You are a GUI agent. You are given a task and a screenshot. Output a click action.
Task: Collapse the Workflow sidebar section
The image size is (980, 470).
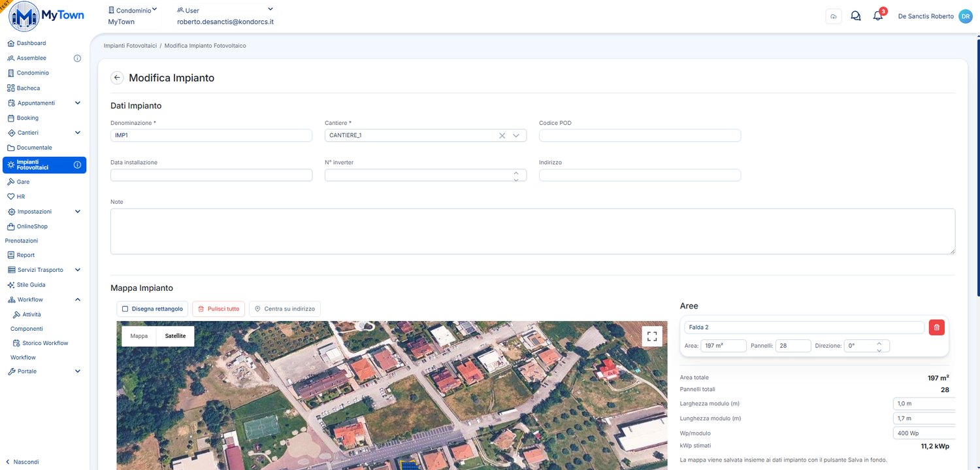click(78, 299)
